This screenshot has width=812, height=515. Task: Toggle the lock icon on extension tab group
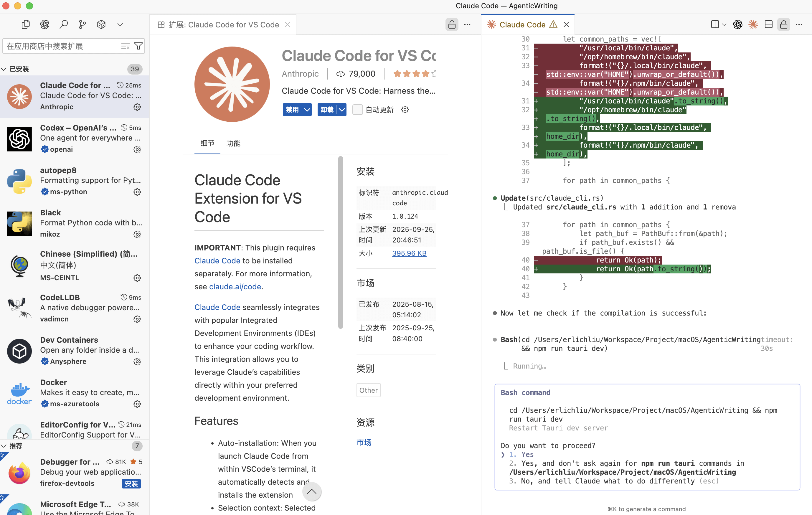[452, 25]
